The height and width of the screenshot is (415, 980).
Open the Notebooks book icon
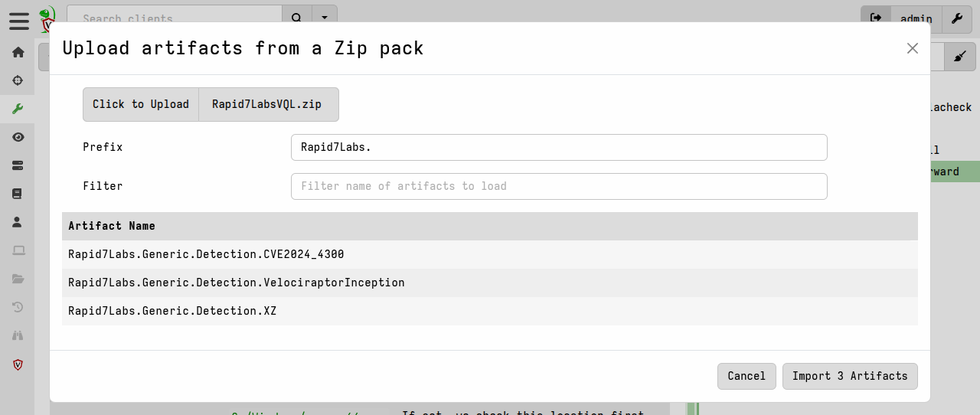click(18, 194)
